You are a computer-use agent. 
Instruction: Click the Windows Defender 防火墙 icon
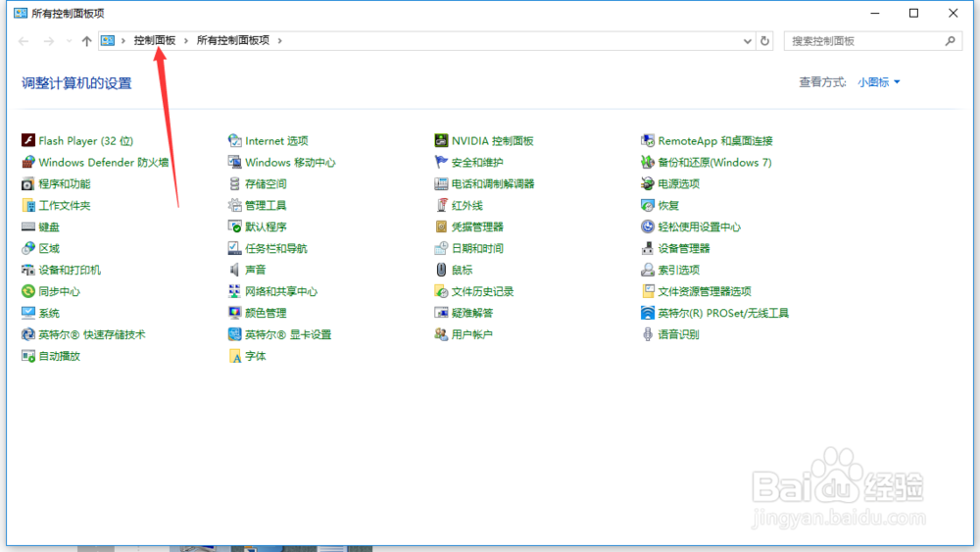click(28, 163)
